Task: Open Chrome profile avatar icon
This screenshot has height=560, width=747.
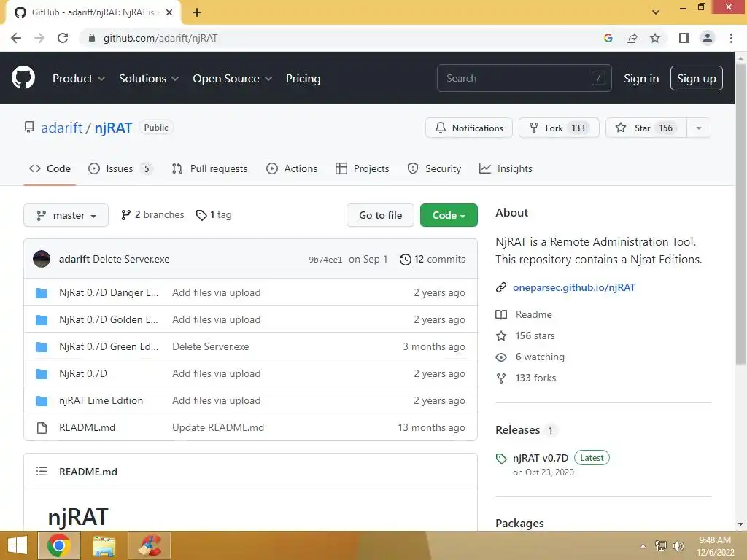Action: pyautogui.click(x=708, y=38)
